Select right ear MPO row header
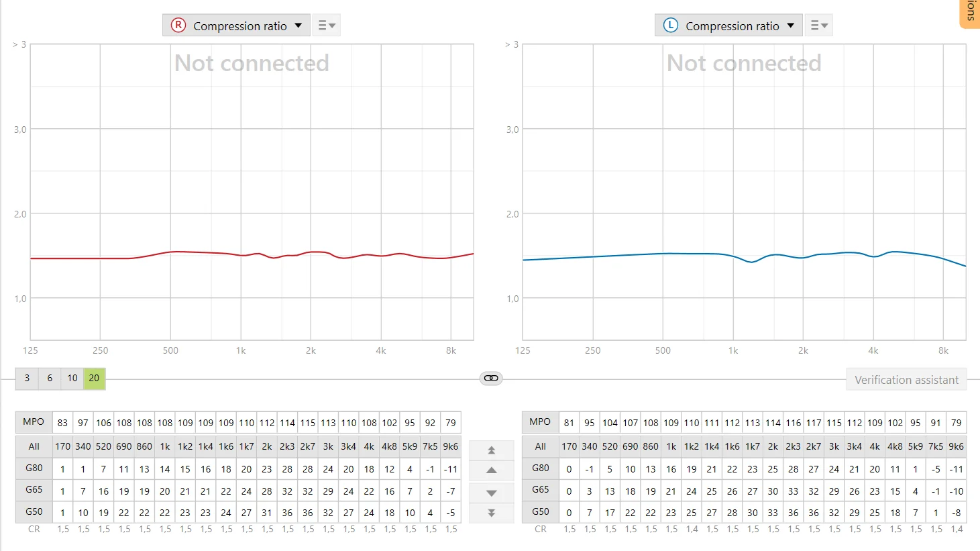 34,422
